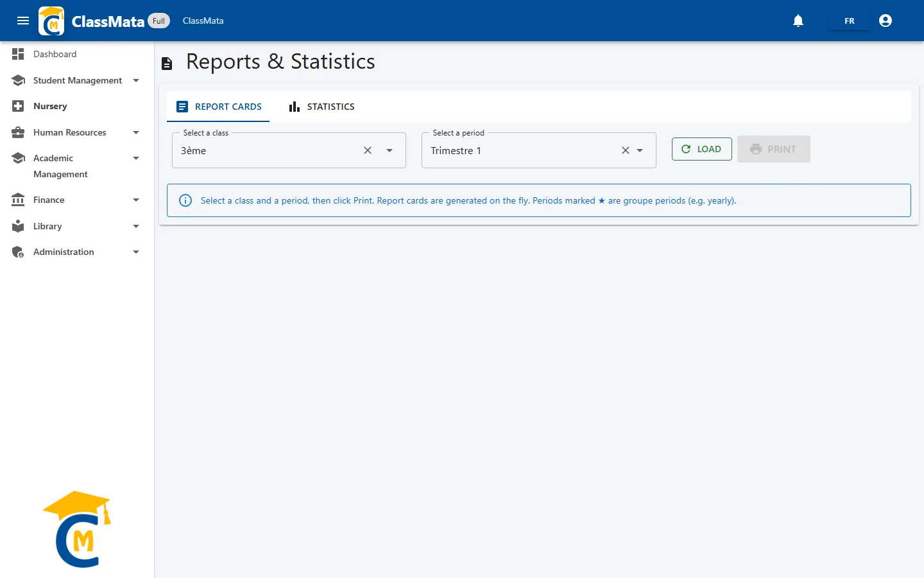Click the Statistics bar chart icon

[x=295, y=107]
